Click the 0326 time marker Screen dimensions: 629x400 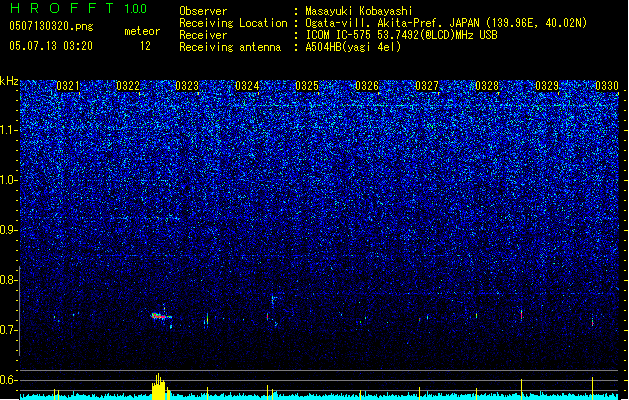point(367,86)
